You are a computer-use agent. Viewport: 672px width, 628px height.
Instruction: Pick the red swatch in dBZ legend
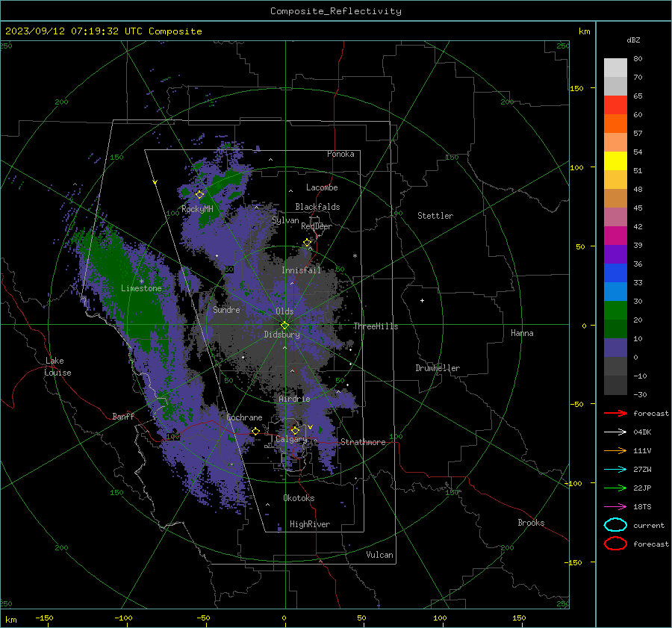coord(615,105)
